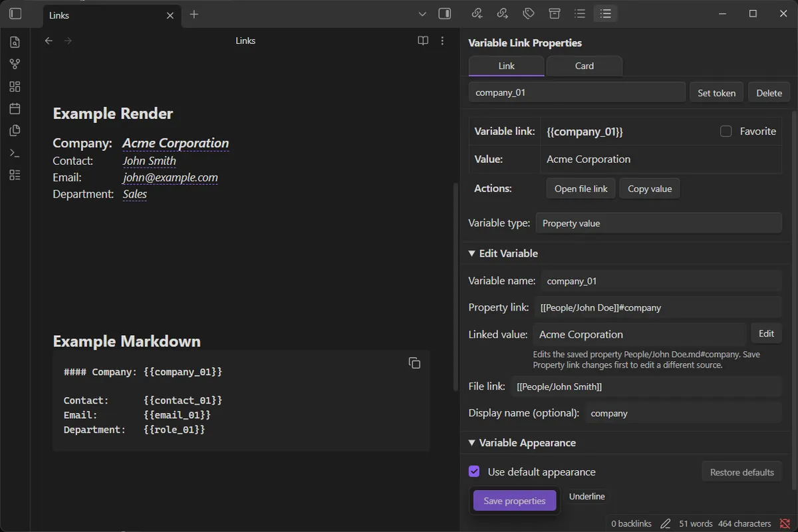The height and width of the screenshot is (532, 798).
Task: Open the command palette terminal icon
Action: click(15, 153)
